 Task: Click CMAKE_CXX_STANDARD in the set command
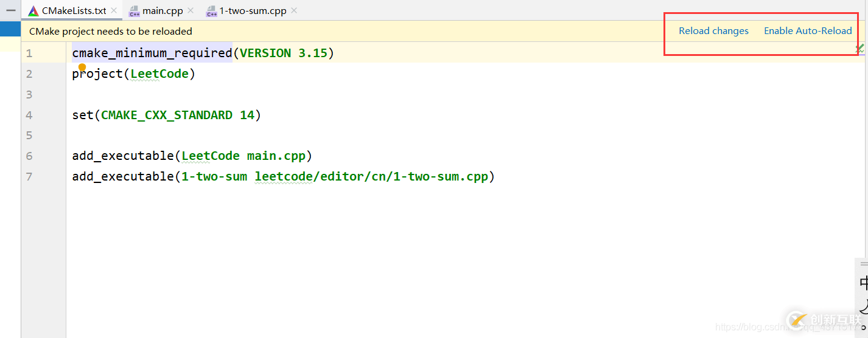pyautogui.click(x=167, y=115)
